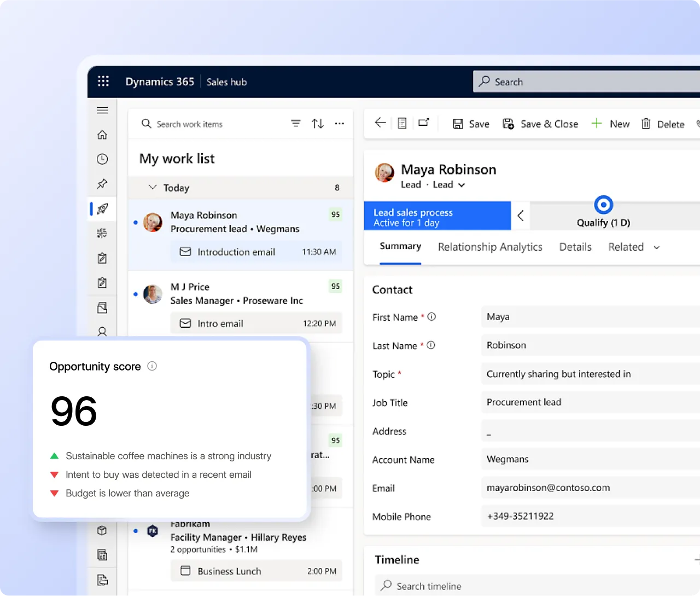Click Save & Close
Screen dimensions: 700x596
[x=540, y=124]
